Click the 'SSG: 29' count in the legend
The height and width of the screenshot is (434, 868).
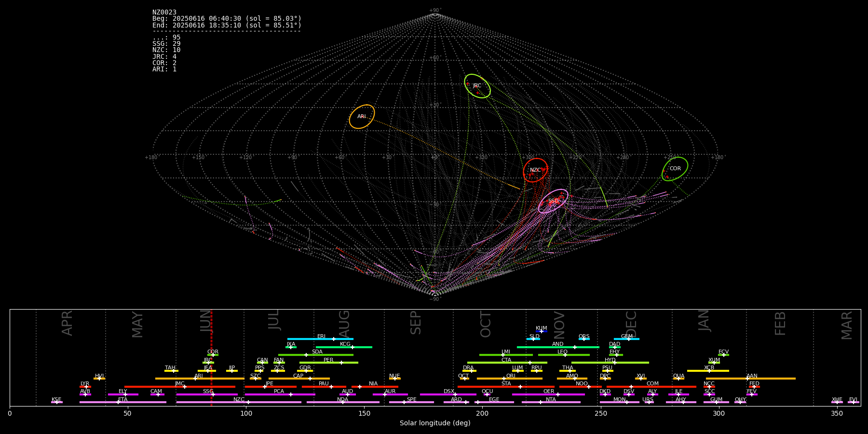coord(166,44)
